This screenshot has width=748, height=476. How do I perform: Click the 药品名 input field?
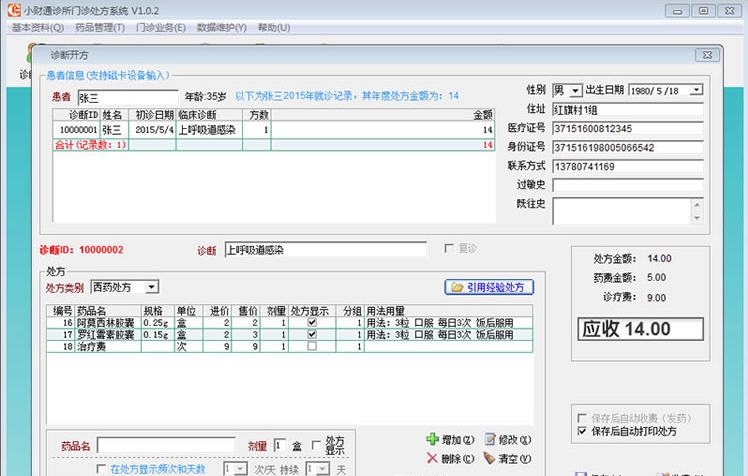tap(166, 445)
